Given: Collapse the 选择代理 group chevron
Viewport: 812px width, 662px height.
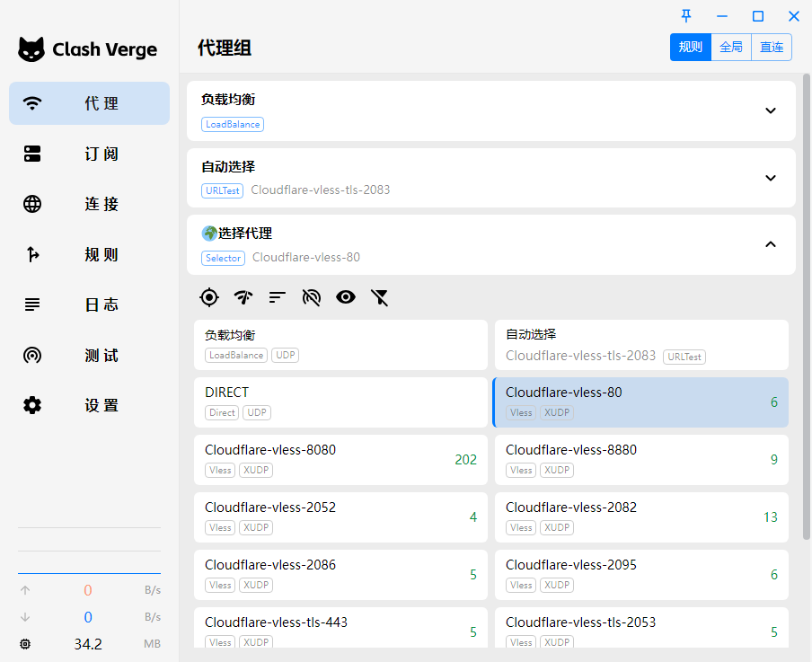Looking at the screenshot, I should coord(771,244).
